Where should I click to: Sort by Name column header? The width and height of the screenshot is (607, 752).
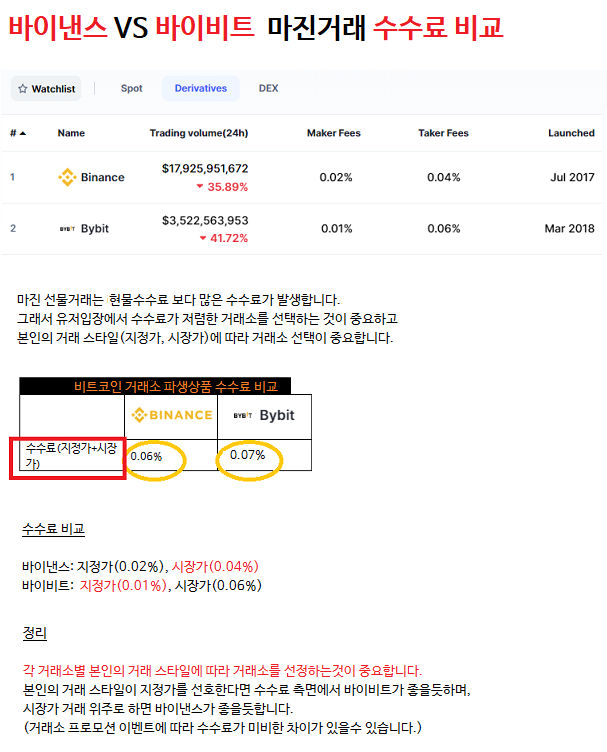click(x=71, y=133)
